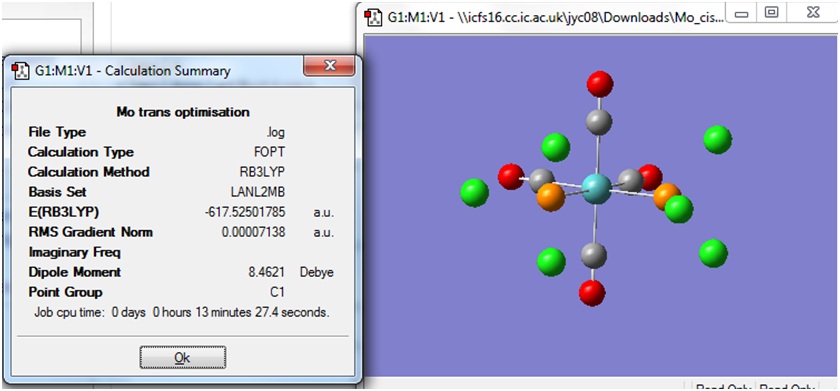Click the molecule viewer title bar path
The image size is (840, 391).
click(x=555, y=17)
